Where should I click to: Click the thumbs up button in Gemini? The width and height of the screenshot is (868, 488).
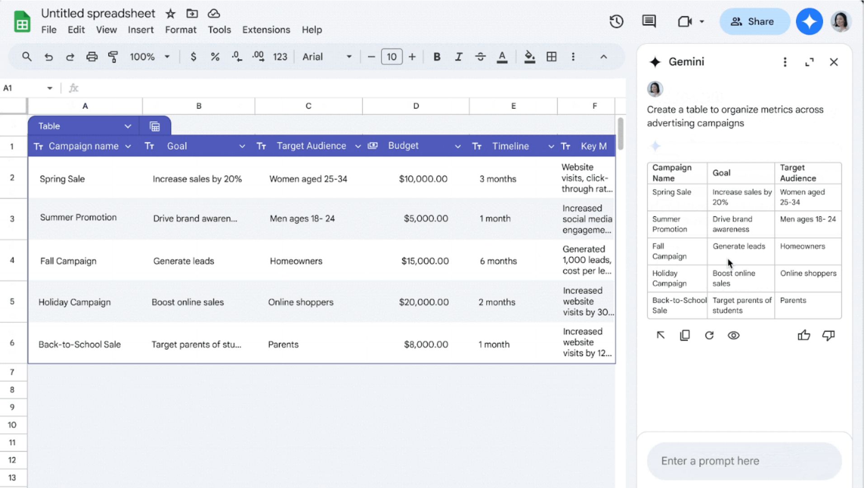point(805,335)
